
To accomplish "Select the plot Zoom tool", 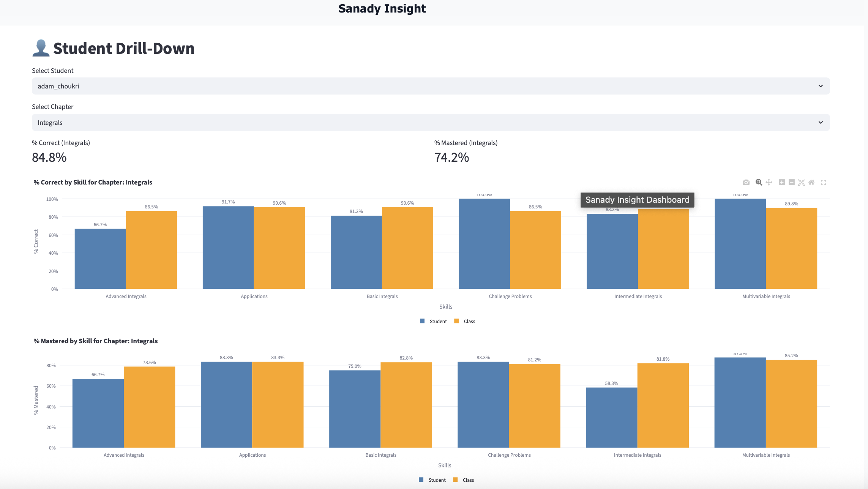I will tap(759, 183).
